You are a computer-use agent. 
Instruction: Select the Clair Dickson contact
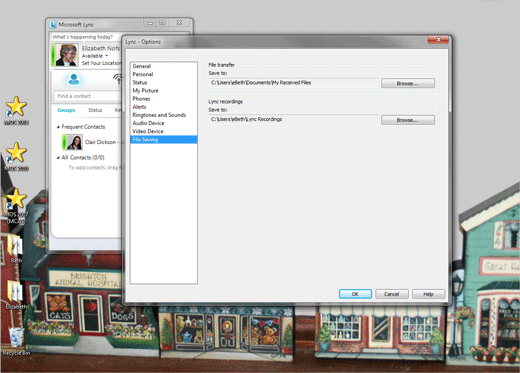click(x=92, y=142)
